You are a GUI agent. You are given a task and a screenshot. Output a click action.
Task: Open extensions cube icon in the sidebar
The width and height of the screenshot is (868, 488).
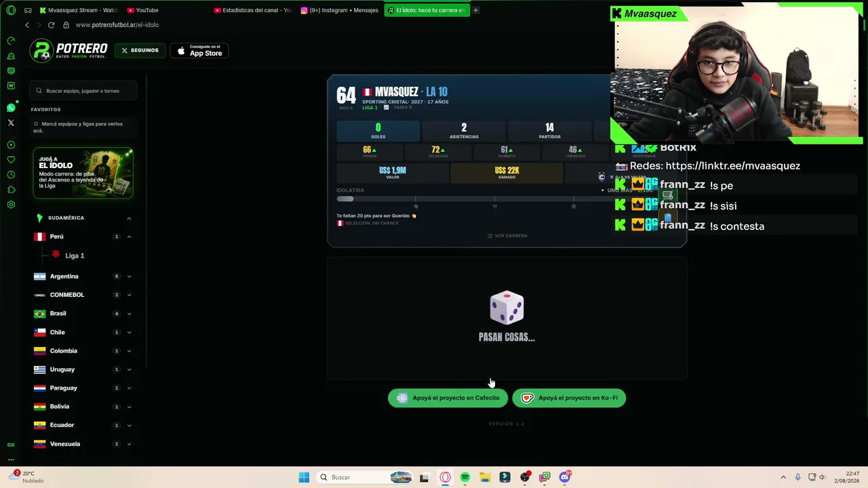pos(11,190)
